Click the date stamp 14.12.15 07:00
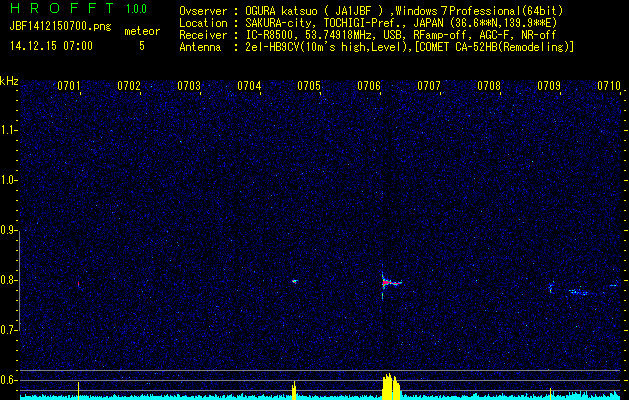This screenshot has width=629, height=400. [x=51, y=46]
